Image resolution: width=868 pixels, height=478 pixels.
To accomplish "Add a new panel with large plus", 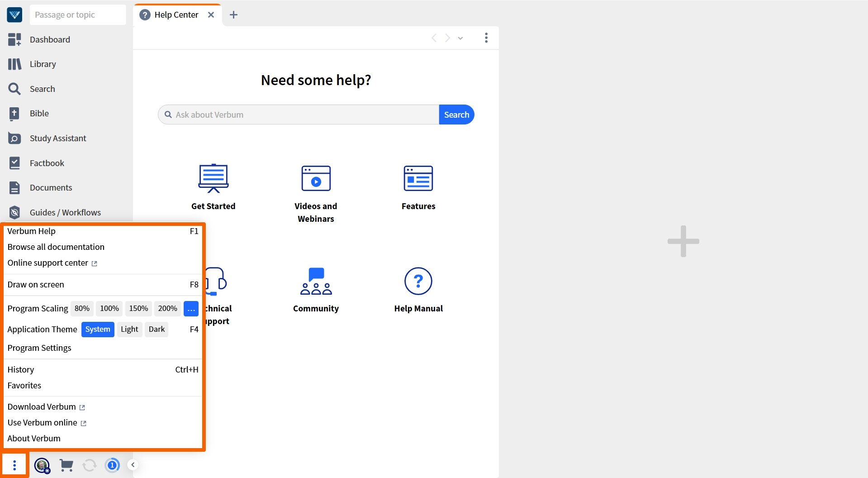I will pos(683,241).
